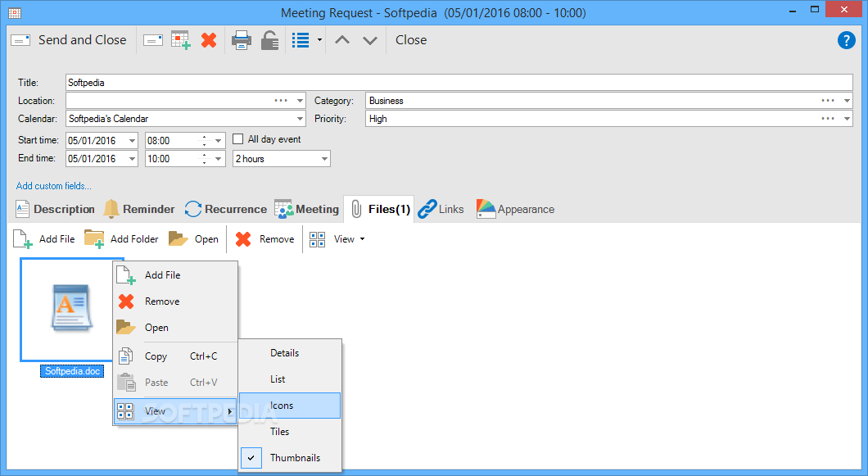Click Close text button in toolbar

click(x=411, y=40)
